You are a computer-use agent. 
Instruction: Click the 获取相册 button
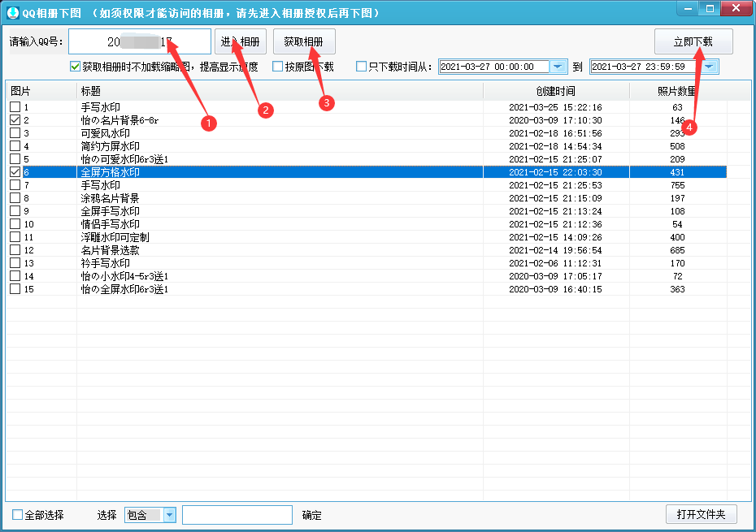tap(304, 42)
